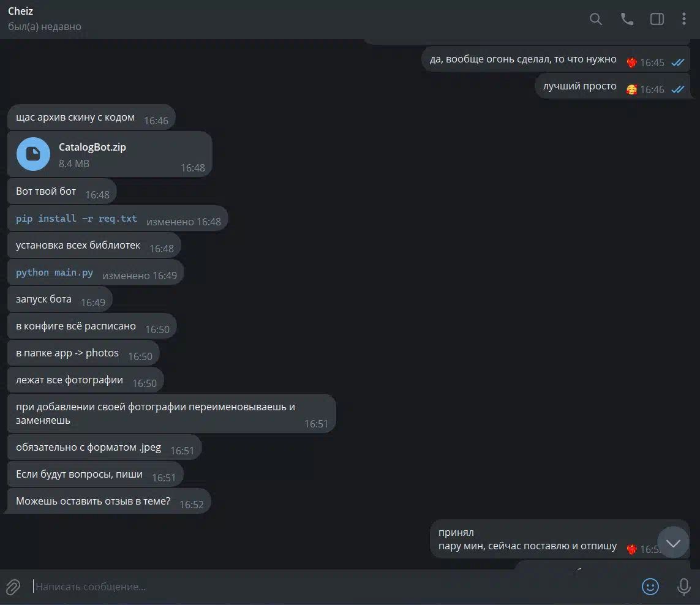Jump to bottom with down arrow button
Image resolution: width=700 pixels, height=605 pixels.
click(673, 543)
